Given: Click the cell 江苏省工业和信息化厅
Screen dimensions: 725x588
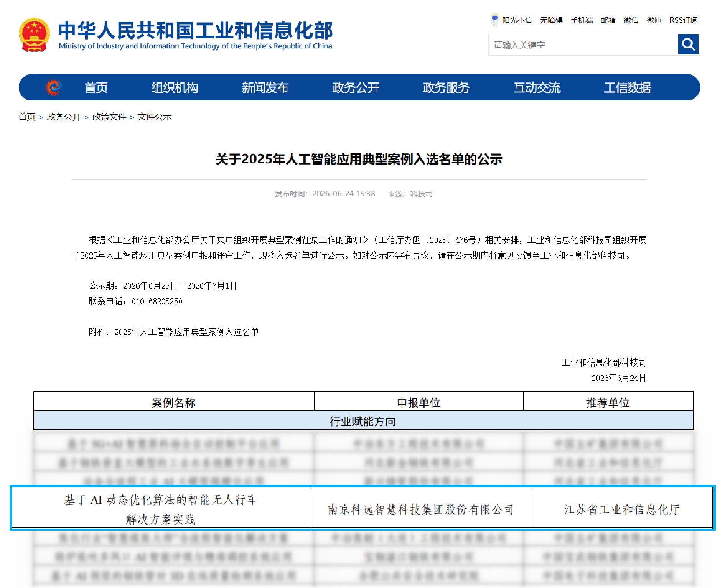Looking at the screenshot, I should 622,508.
